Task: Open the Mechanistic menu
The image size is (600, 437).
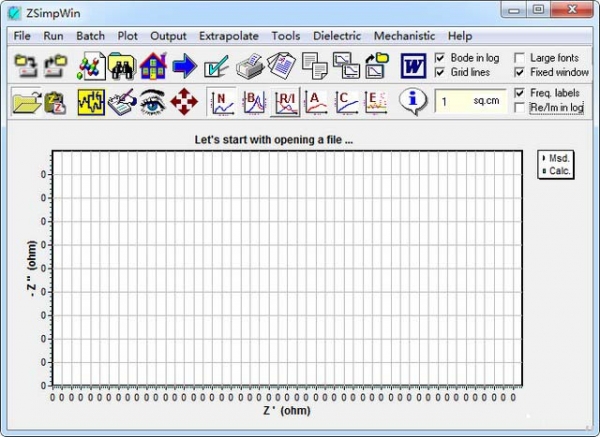Action: pyautogui.click(x=404, y=36)
